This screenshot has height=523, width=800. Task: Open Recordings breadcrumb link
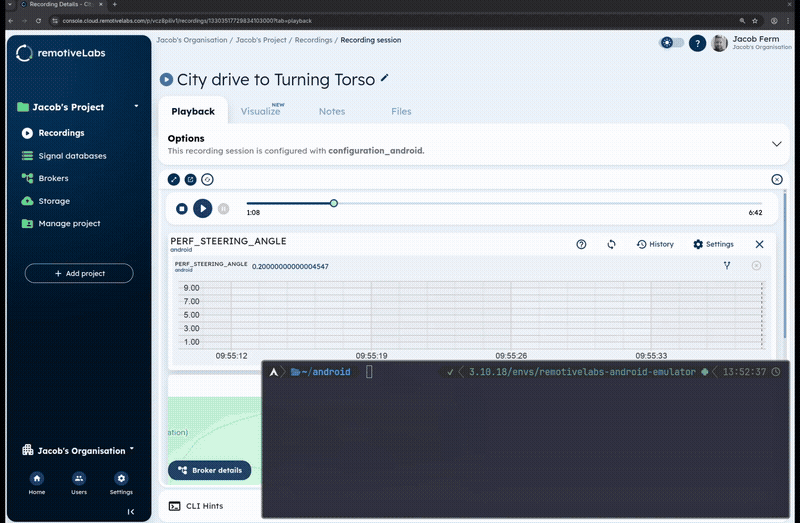tap(313, 40)
